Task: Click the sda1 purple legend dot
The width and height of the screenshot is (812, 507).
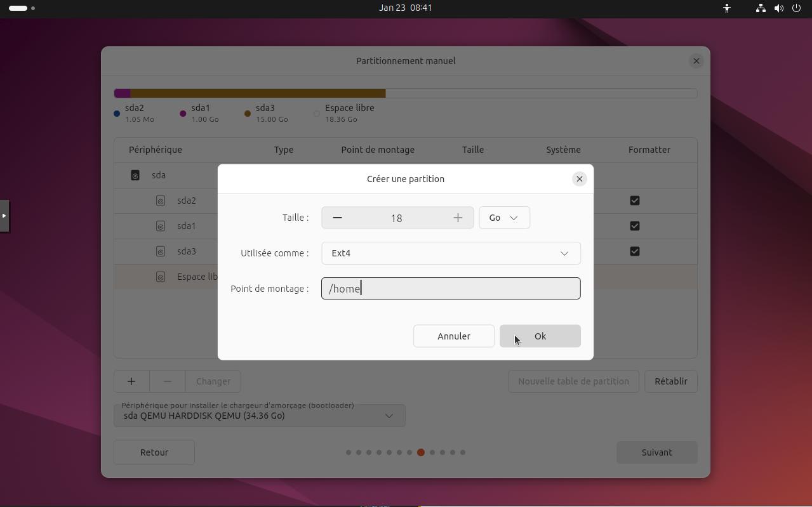Action: point(183,114)
